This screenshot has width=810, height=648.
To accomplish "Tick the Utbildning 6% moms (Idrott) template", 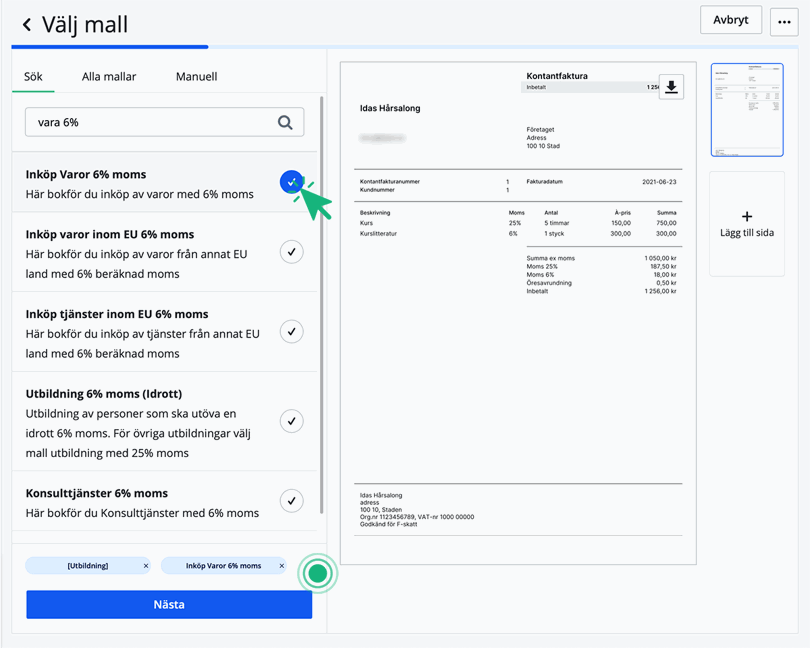I will (291, 421).
